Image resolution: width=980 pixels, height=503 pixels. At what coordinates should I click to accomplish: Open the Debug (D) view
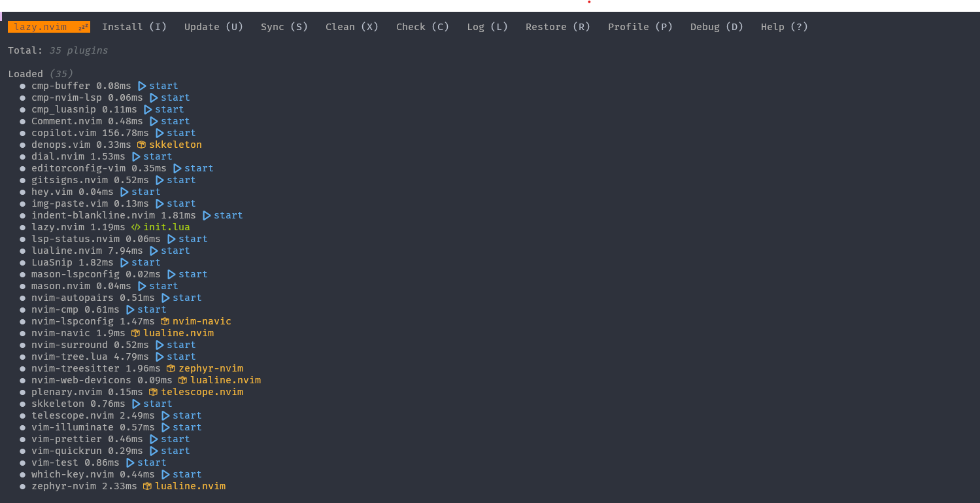coord(717,27)
